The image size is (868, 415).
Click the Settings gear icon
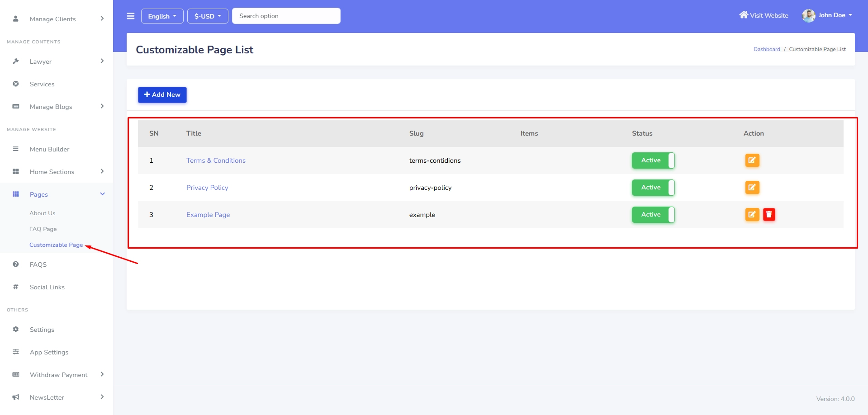[x=16, y=329]
